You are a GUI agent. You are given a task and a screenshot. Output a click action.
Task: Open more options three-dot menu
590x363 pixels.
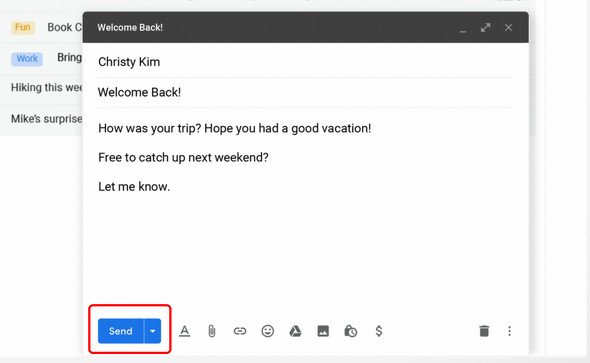coord(509,331)
